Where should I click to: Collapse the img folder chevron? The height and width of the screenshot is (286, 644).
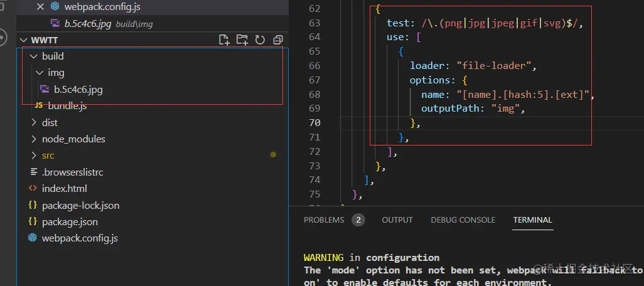[40, 73]
